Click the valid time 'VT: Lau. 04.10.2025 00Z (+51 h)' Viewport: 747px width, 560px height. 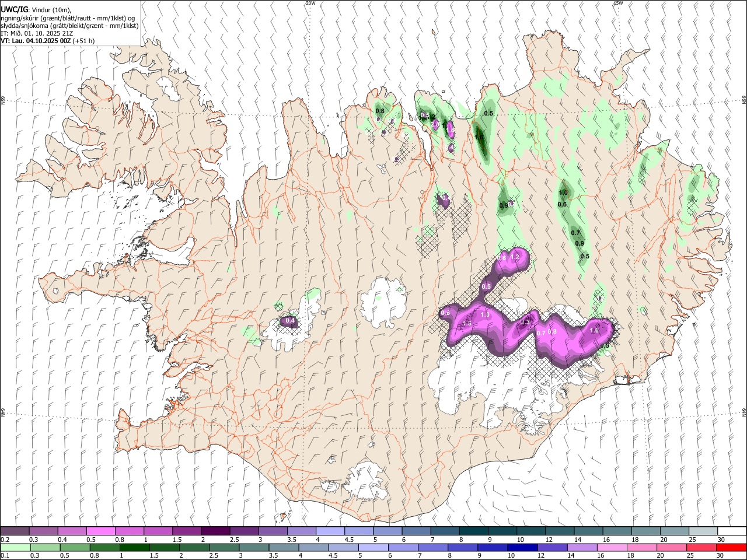(x=47, y=41)
